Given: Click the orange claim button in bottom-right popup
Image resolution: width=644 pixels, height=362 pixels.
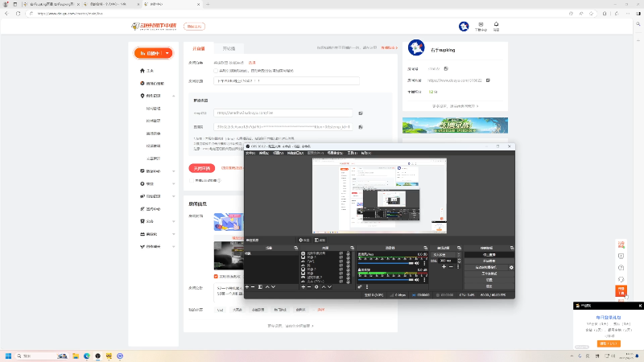Looking at the screenshot, I should pos(609,343).
